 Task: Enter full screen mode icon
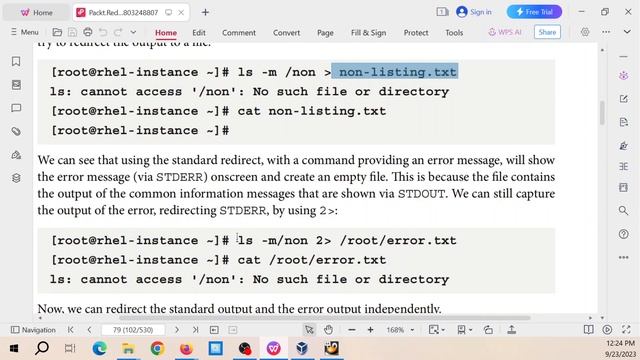point(626,329)
